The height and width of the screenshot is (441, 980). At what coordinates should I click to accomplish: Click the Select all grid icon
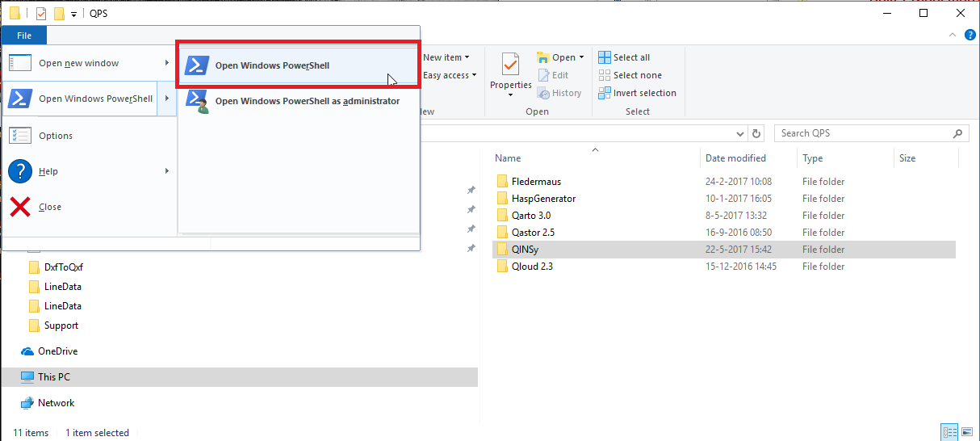[x=605, y=57]
